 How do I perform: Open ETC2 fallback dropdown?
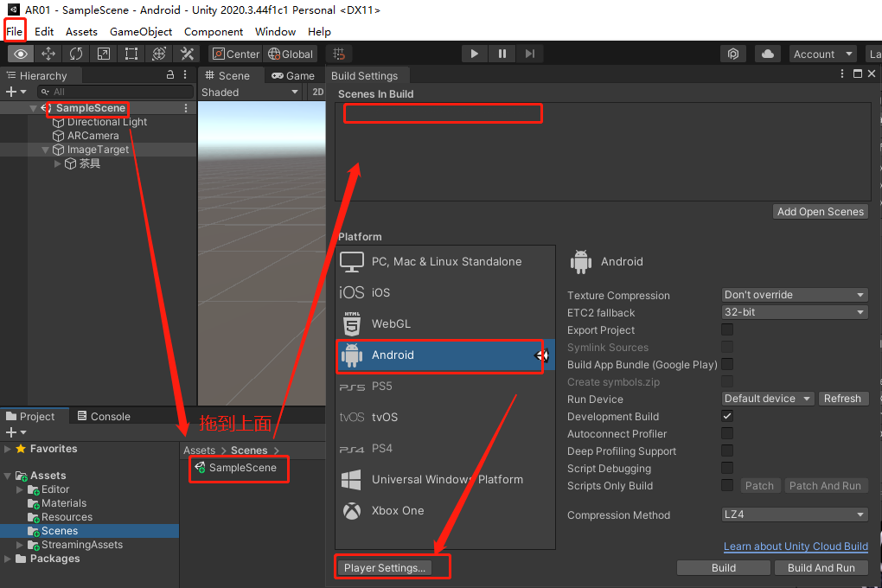[x=795, y=312]
